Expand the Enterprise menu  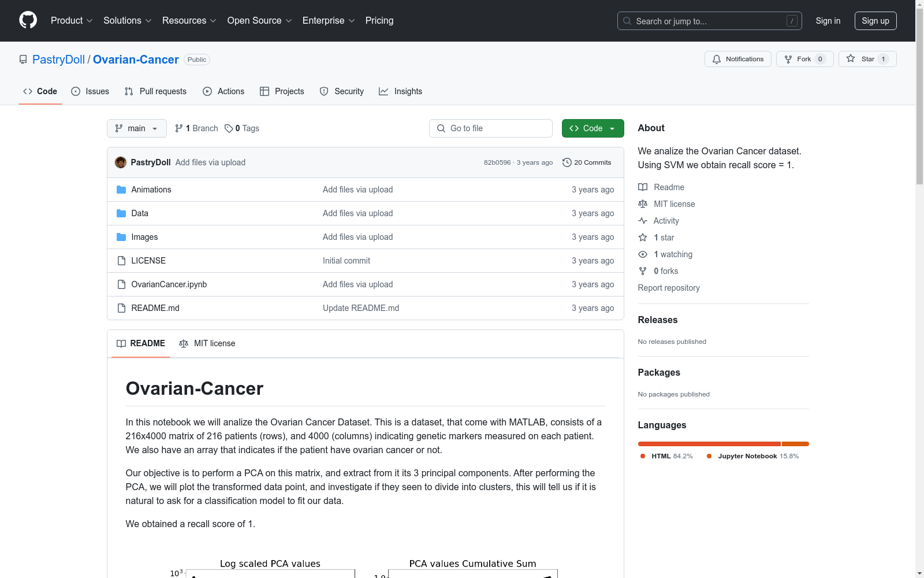329,20
